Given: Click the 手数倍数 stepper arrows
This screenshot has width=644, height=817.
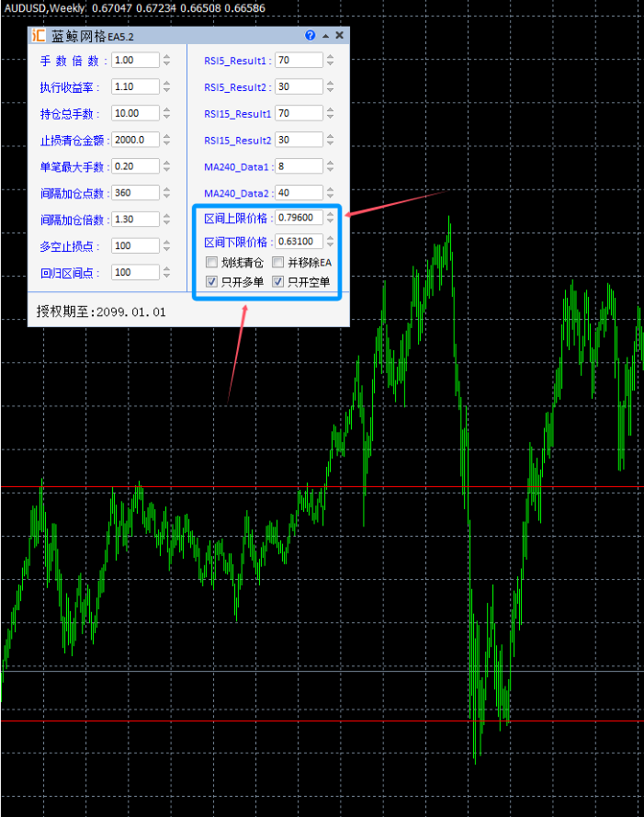Looking at the screenshot, I should (x=166, y=61).
